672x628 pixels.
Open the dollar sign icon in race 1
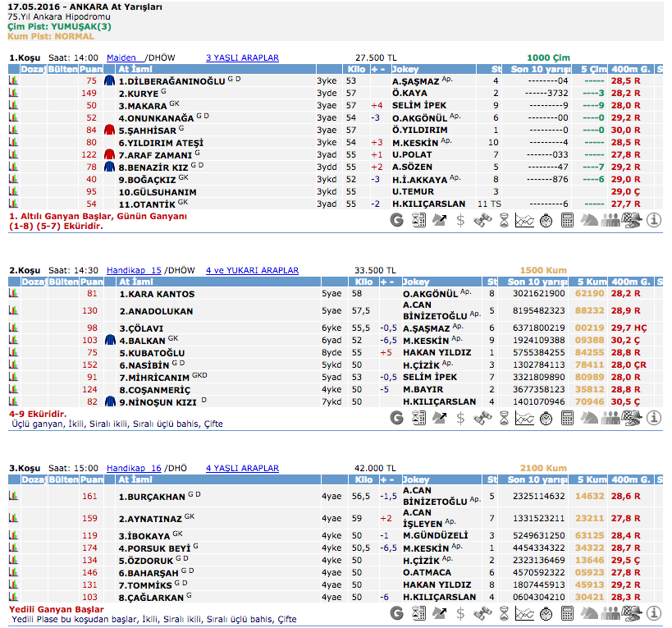pos(461,220)
